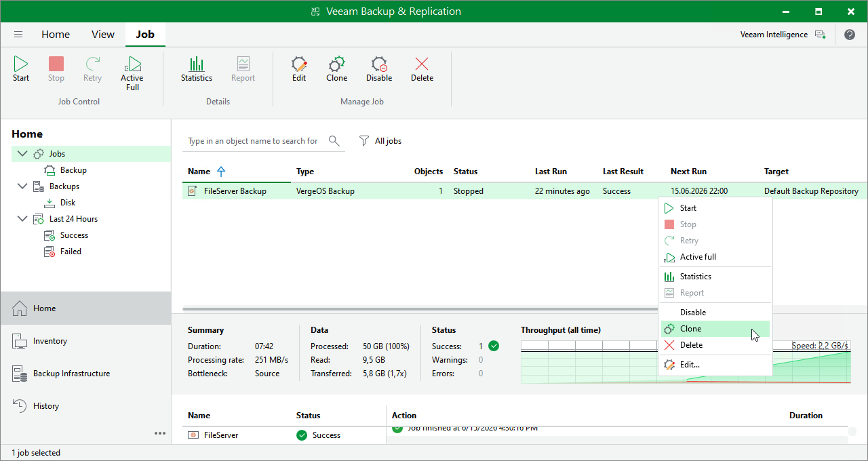Screen dimensions: 868x461
Task: Collapse the Last 24 Hours node
Action: [21, 219]
